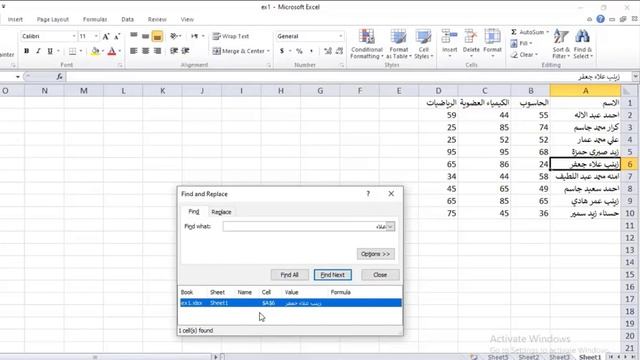Click cell B2 with value 55
640x360 pixels.
pyautogui.click(x=530, y=115)
